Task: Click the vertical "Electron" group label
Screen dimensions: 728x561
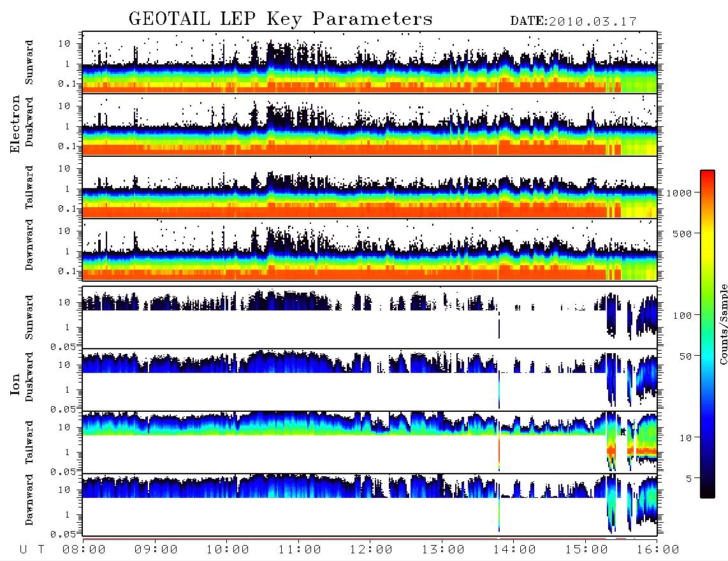Action: [15, 124]
